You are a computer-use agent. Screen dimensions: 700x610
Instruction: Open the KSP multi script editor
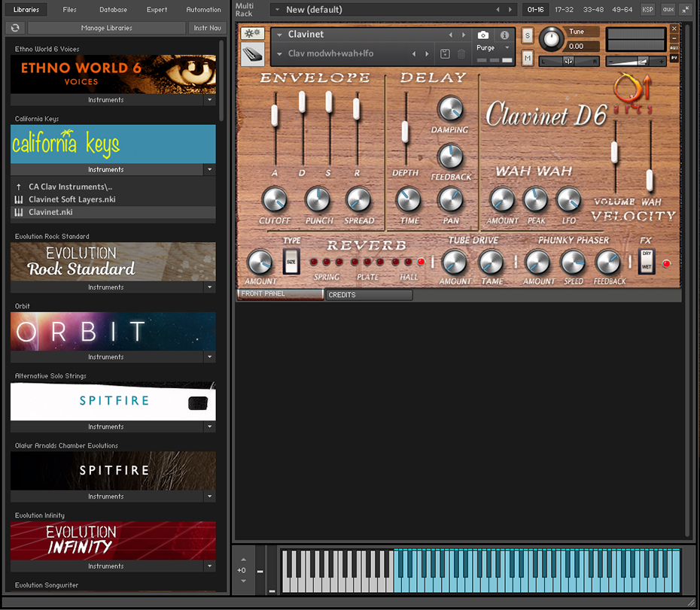point(647,9)
